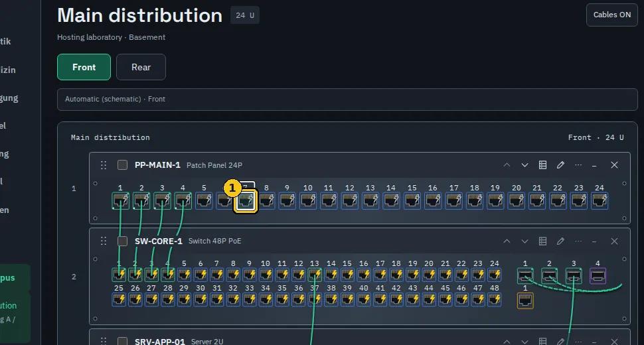
Task: Edit SW-CORE-1 with the pencil icon
Action: pos(560,241)
